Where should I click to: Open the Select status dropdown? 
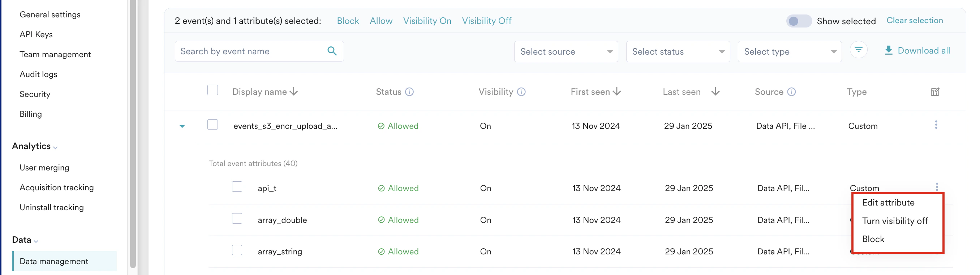point(678,51)
